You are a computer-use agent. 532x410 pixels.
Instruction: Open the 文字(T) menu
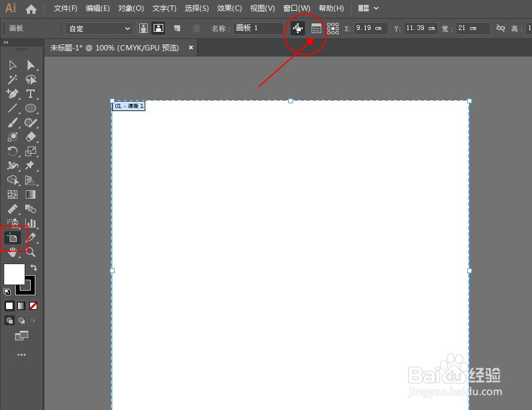click(164, 8)
